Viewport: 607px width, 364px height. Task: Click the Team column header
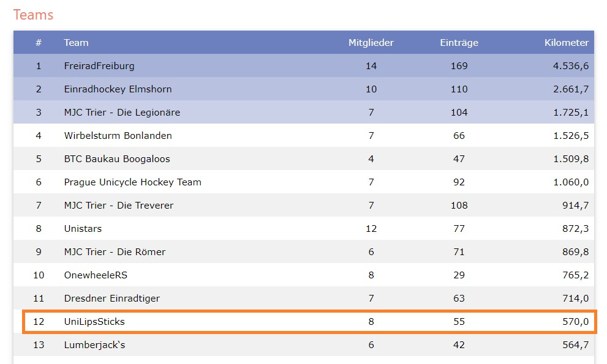[x=76, y=43]
